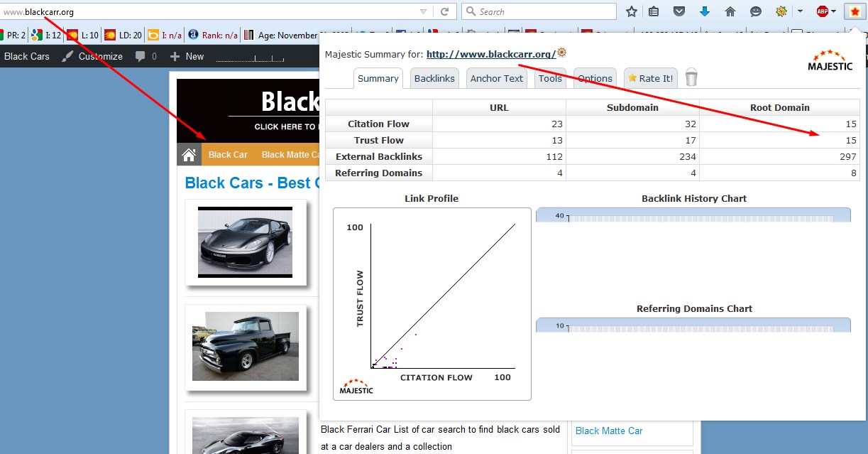Click the Root Domain External Backlinks value 297

point(847,156)
